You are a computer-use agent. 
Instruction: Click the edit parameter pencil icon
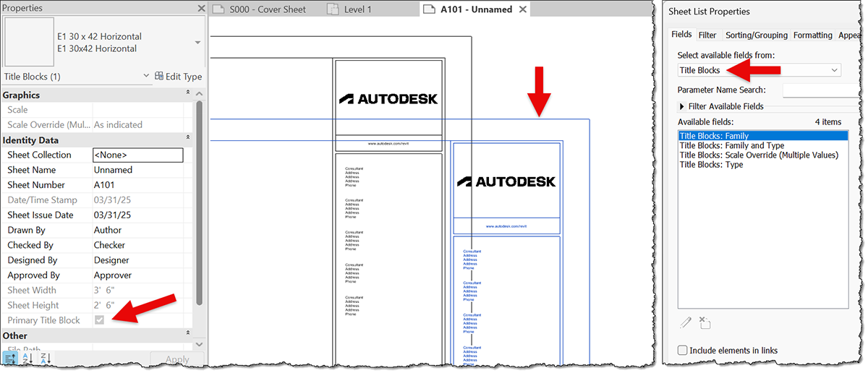tap(685, 322)
